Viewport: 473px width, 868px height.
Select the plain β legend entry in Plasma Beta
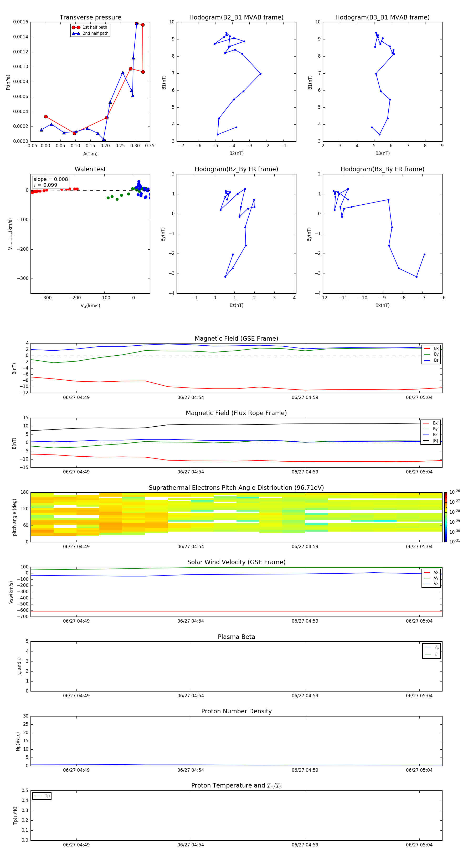(x=431, y=654)
